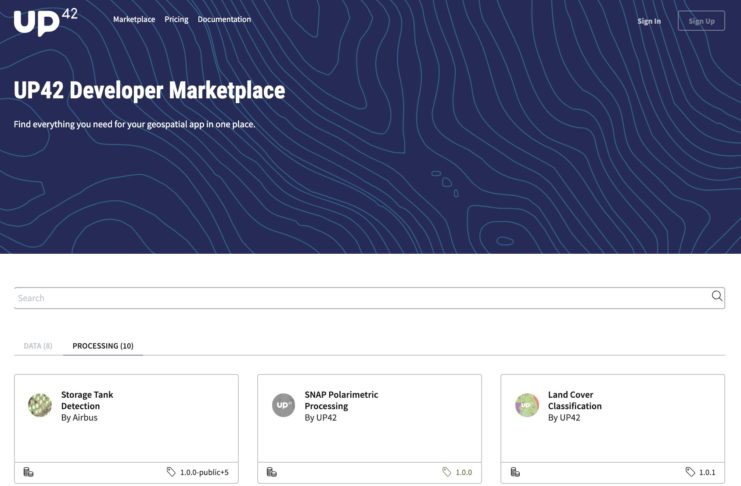Click the search magnifier icon
The width and height of the screenshot is (741, 486).
tap(716, 296)
